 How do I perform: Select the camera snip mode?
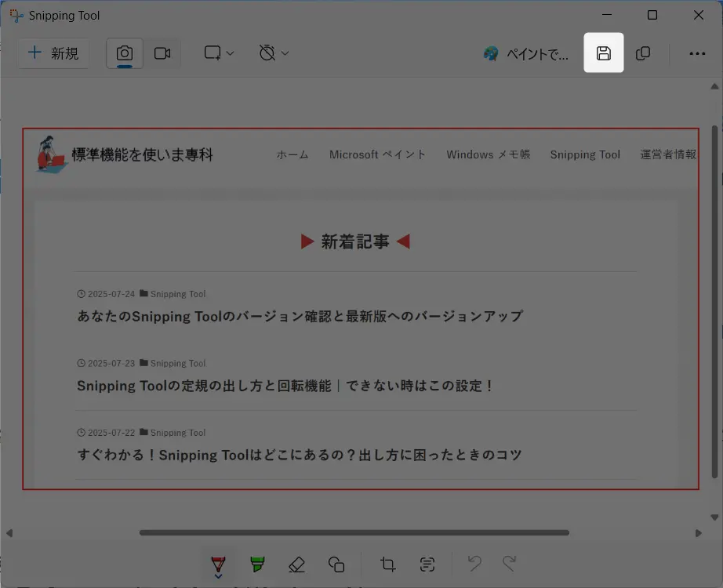(125, 53)
